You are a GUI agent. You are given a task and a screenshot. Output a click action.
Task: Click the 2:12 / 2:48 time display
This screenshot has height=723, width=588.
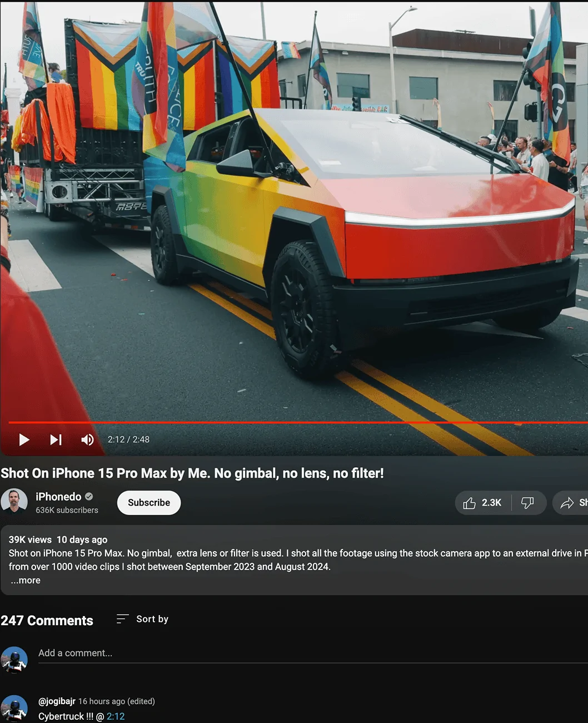(128, 439)
